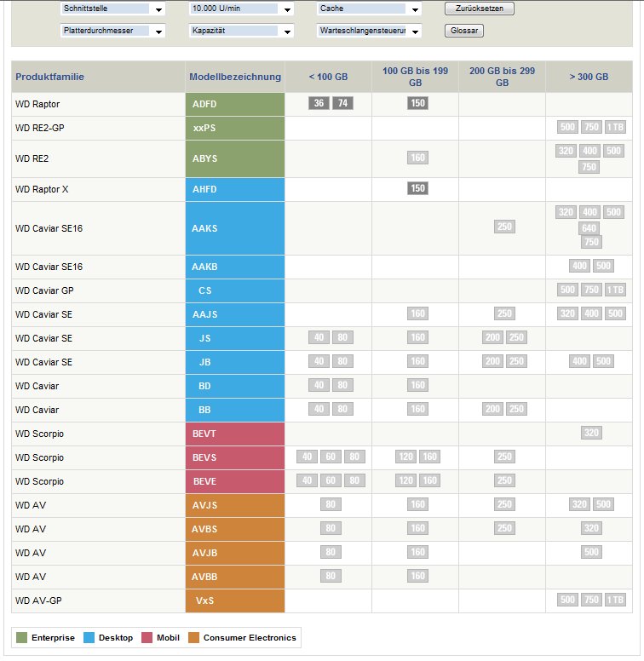Click the WD AV-GP product family text
This screenshot has width=644, height=661.
click(x=38, y=601)
